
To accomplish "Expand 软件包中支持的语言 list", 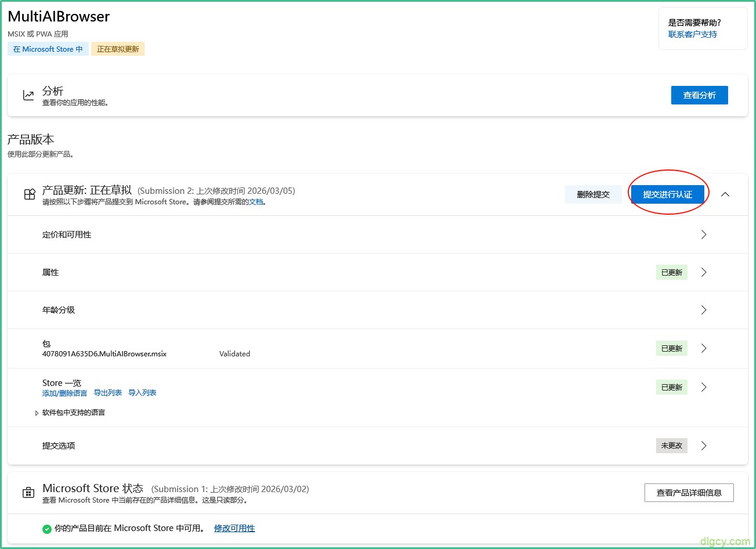I will click(37, 413).
